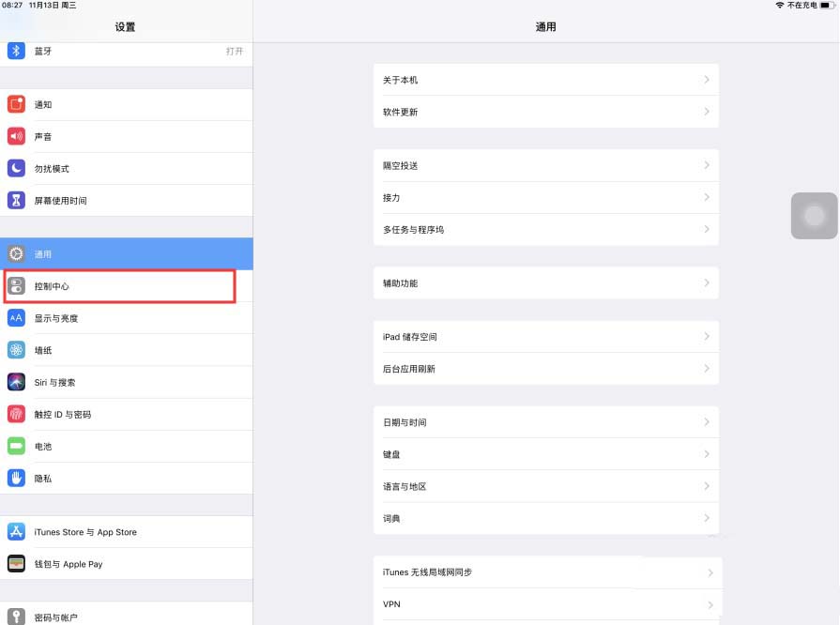Image resolution: width=840 pixels, height=625 pixels.
Task: Tap the 触控 ID fingerprint icon
Action: click(16, 414)
